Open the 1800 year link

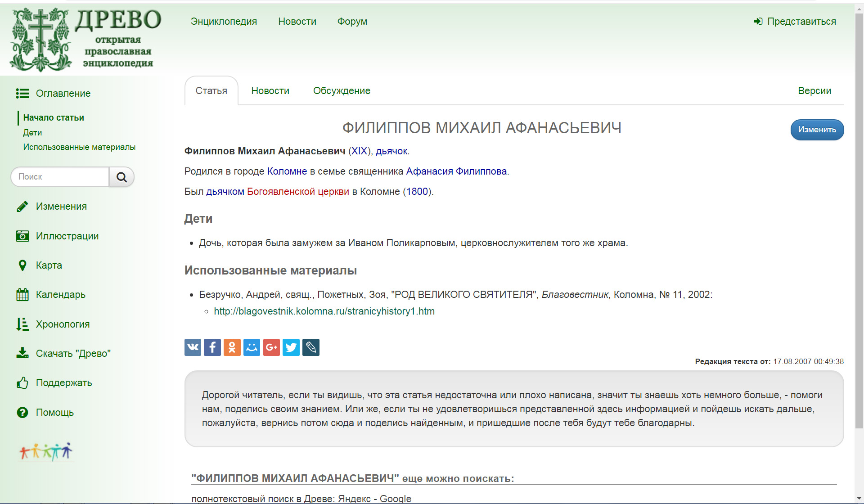point(417,192)
